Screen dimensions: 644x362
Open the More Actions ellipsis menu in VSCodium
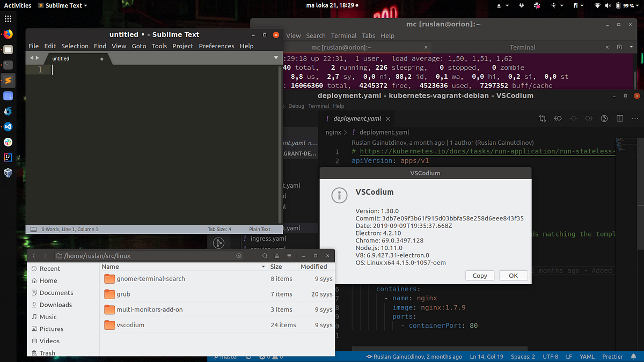[x=635, y=119]
